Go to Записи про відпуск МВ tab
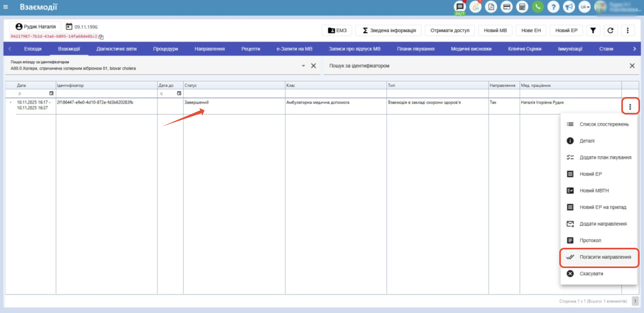 [354, 49]
